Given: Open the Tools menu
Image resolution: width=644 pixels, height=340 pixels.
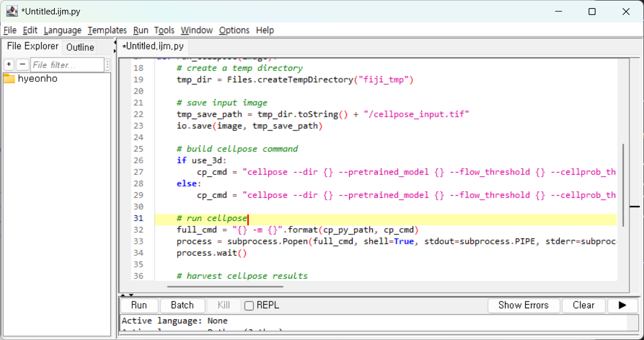Looking at the screenshot, I should coord(164,31).
